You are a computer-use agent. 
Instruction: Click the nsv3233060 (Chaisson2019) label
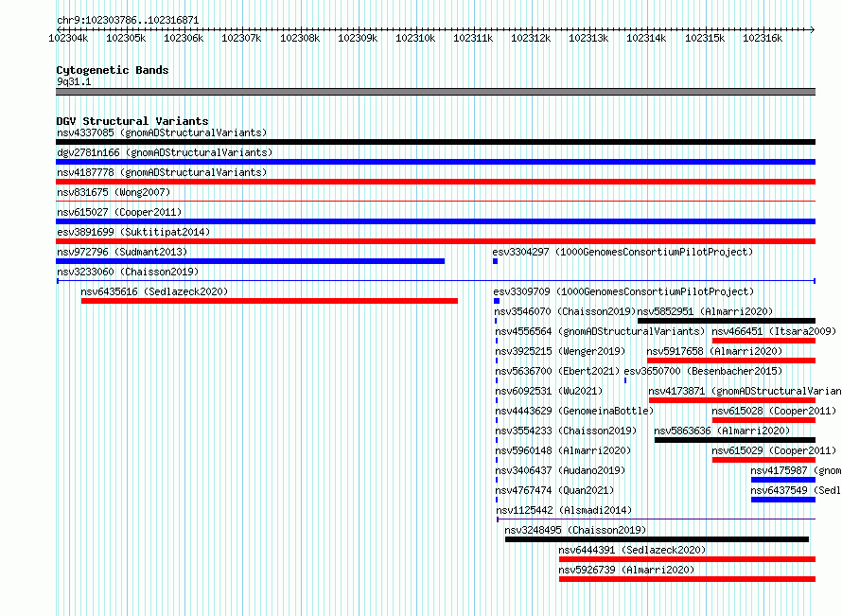128,272
